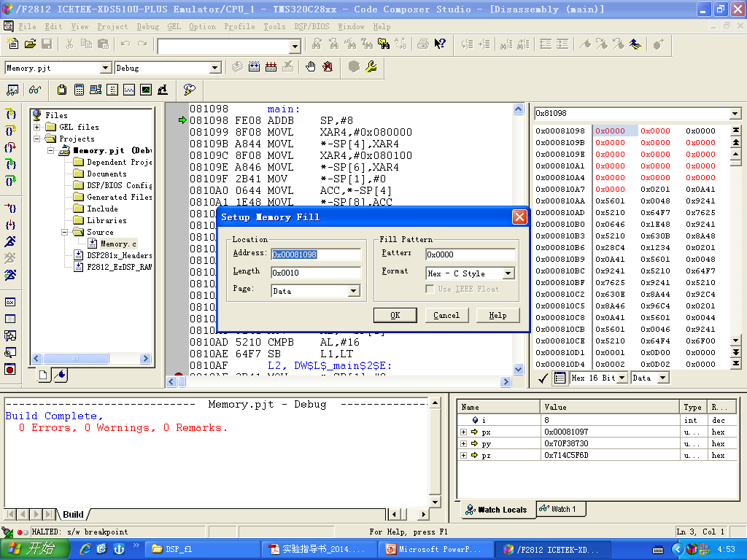This screenshot has width=747, height=560.
Task: Click the calculator-style view toolbar icon
Action: coord(79,90)
